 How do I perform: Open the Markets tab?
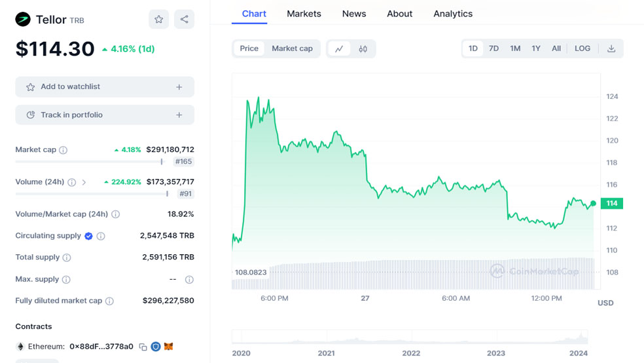(x=304, y=14)
